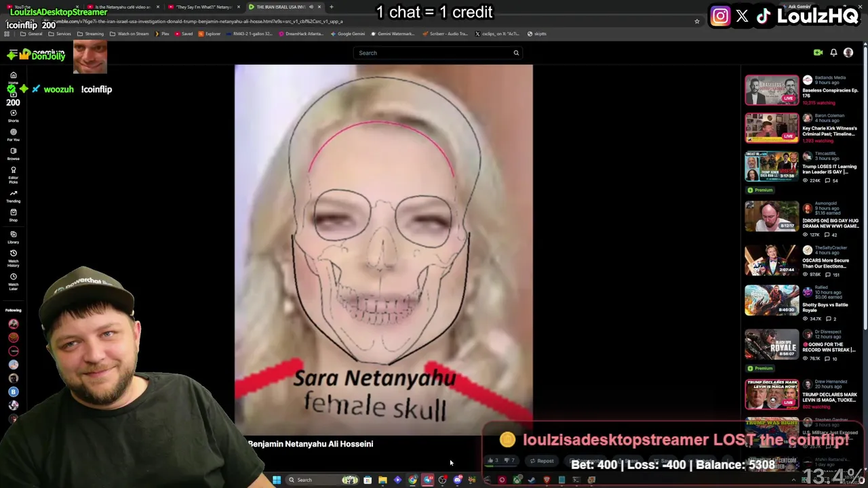Open the Explorer bookmark
Image resolution: width=868 pixels, height=488 pixels.
click(x=209, y=34)
